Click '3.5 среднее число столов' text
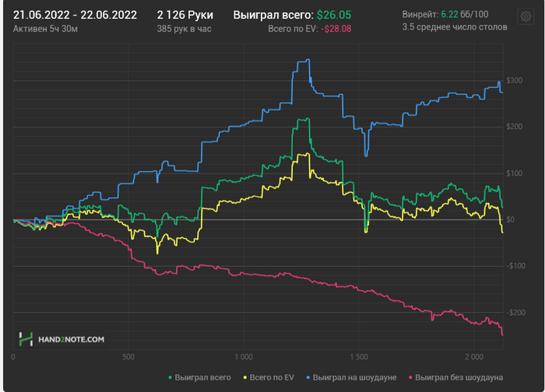This screenshot has height=392, width=545. coord(455,27)
